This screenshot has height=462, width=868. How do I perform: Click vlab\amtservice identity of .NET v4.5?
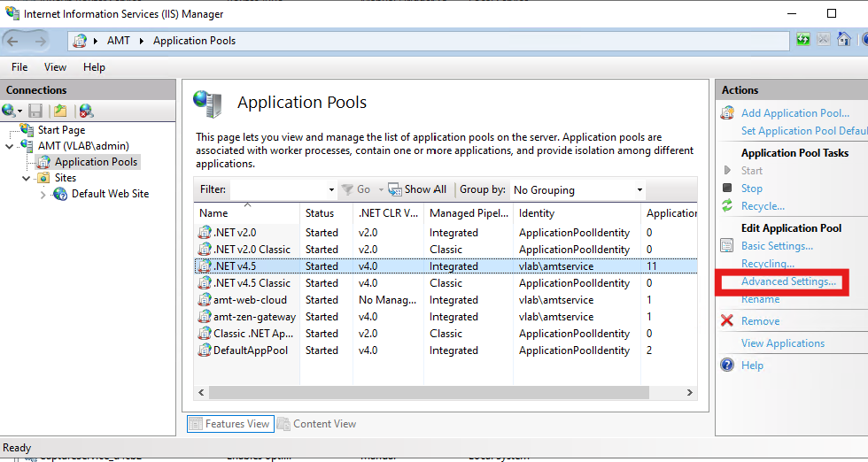556,266
